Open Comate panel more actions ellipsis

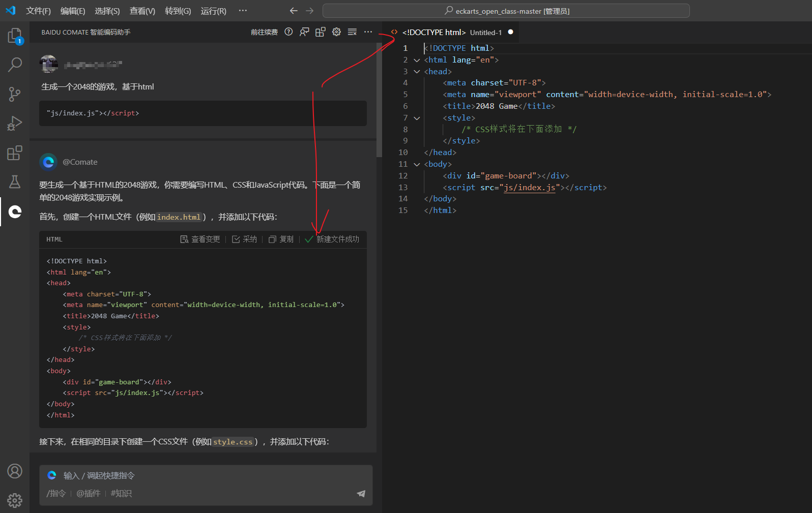(x=368, y=32)
